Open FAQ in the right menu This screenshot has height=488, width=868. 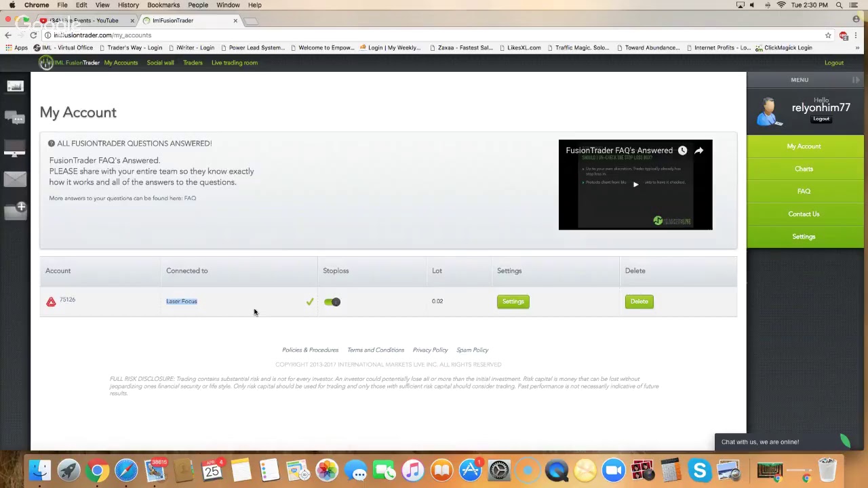click(x=804, y=191)
